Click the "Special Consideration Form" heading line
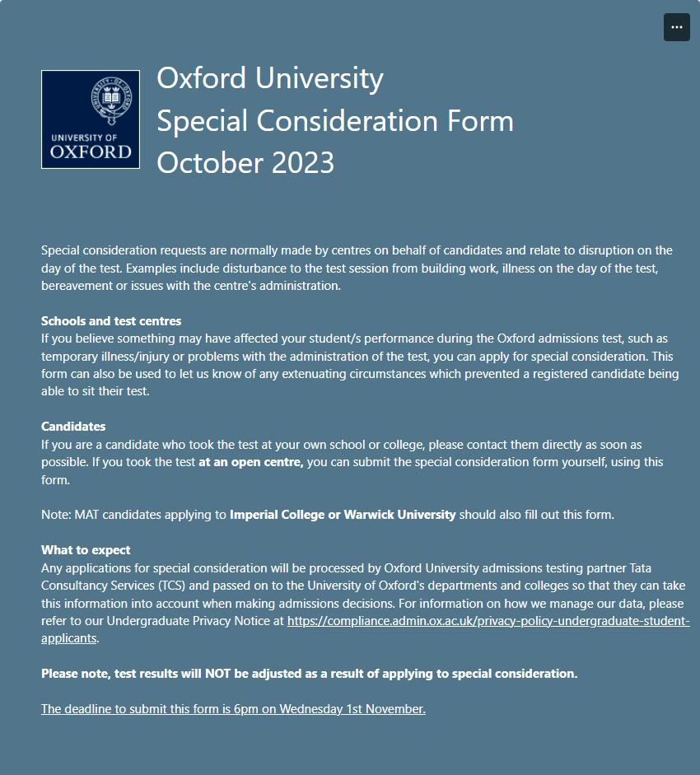Screen dimensions: 700x775 (335, 120)
